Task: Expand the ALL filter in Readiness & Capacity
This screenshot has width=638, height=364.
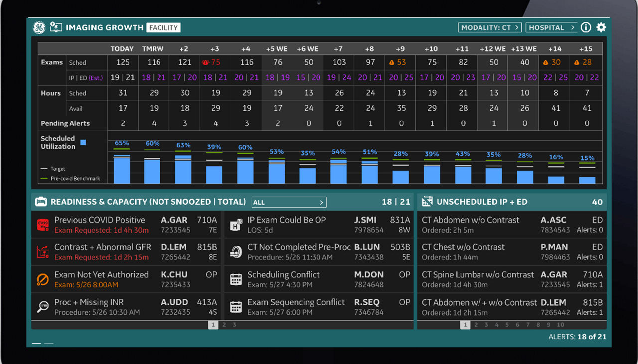Action: pos(289,202)
